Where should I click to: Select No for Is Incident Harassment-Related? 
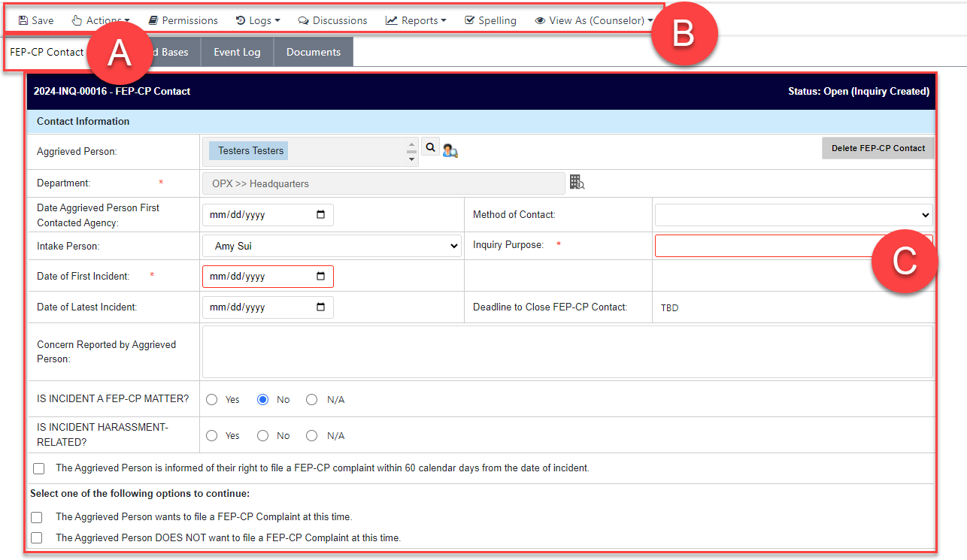263,436
